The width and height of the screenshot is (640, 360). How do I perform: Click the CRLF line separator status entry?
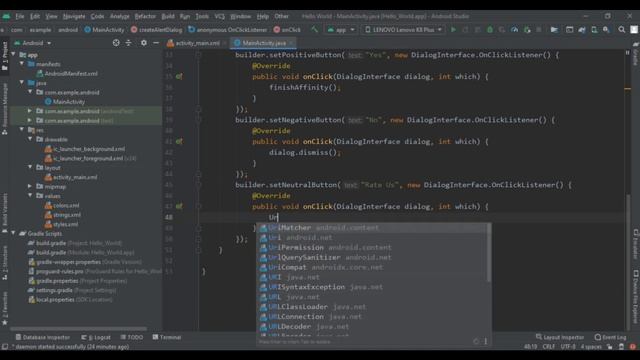[548, 347]
